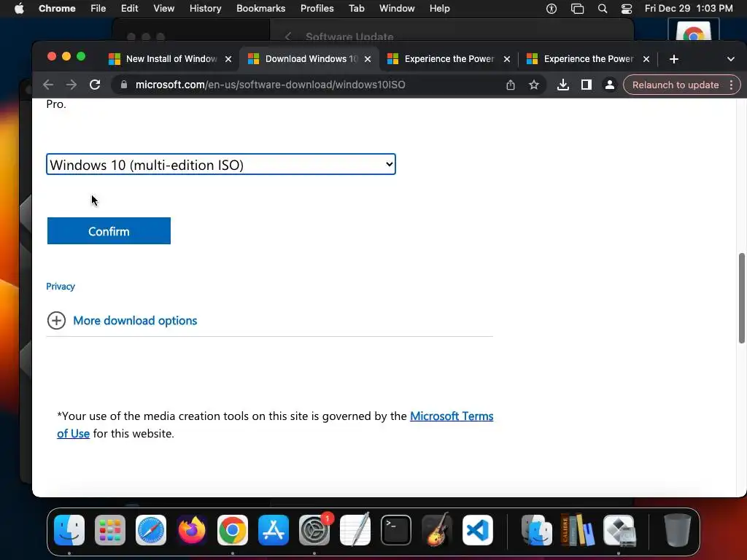Open Boot Camp Assistant in the Dock
Viewport: 747px width, 560px height.
point(619,530)
